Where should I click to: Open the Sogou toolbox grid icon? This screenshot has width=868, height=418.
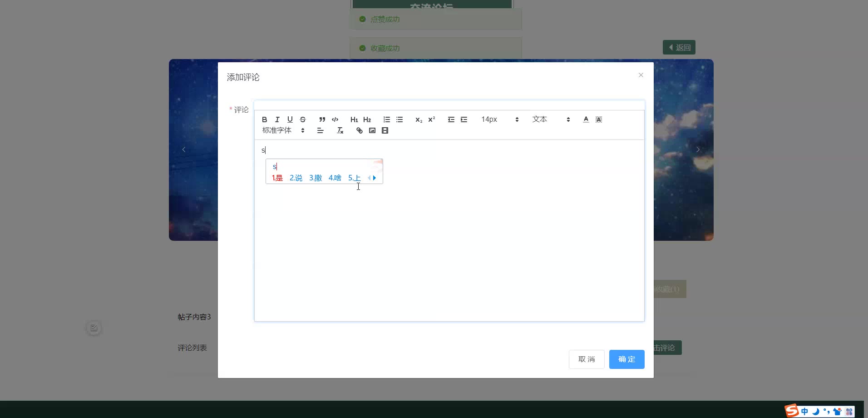(849, 412)
